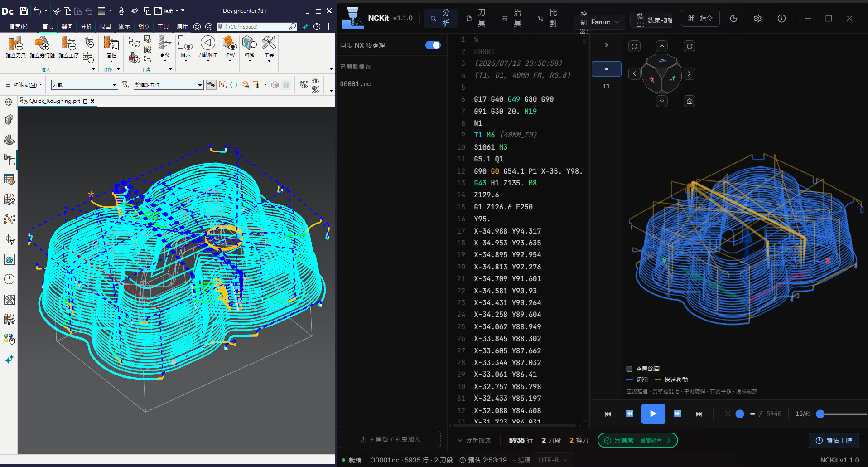Expand the 分析摘要 summary section

pos(474,440)
